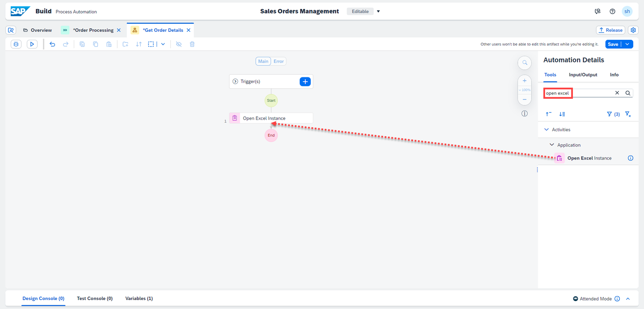
Task: Delete the selection with the trash icon
Action: click(192, 44)
